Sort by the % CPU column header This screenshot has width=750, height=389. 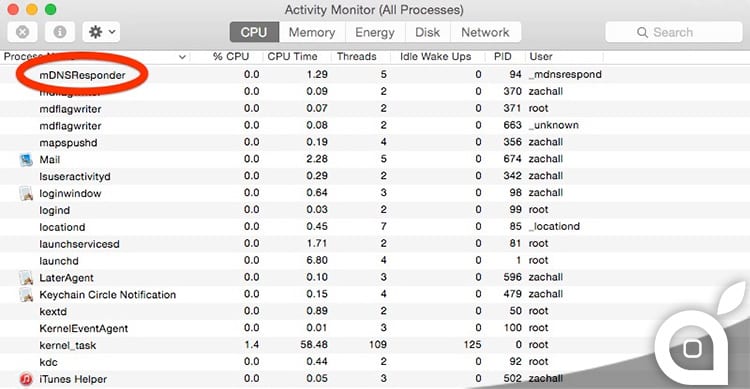pos(231,56)
